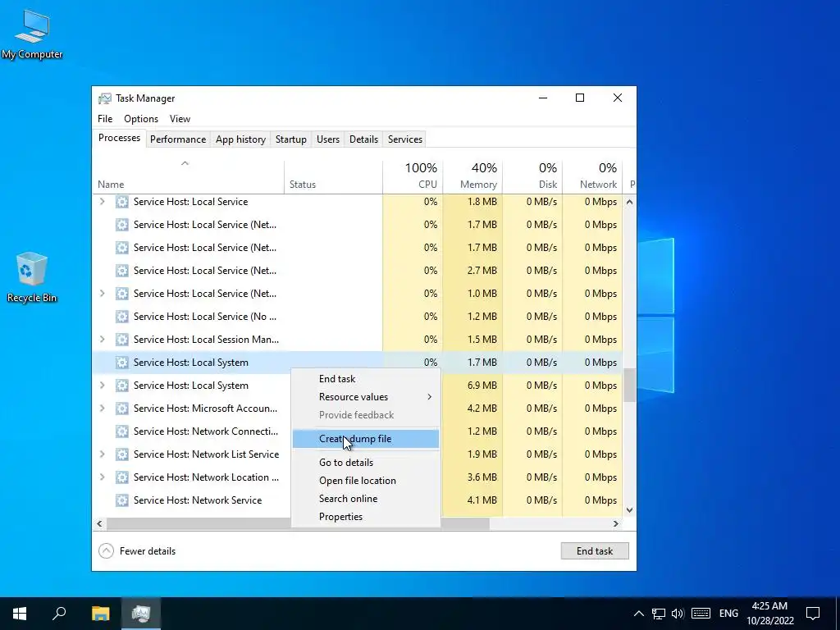
Task: Open File Explorer from the taskbar
Action: [x=100, y=614]
